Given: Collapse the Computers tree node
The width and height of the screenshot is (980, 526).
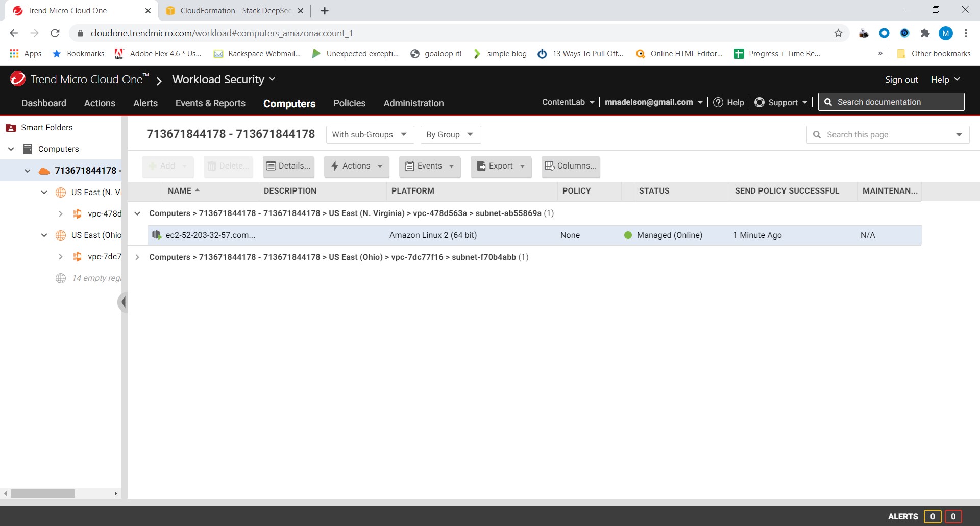Looking at the screenshot, I should 11,149.
